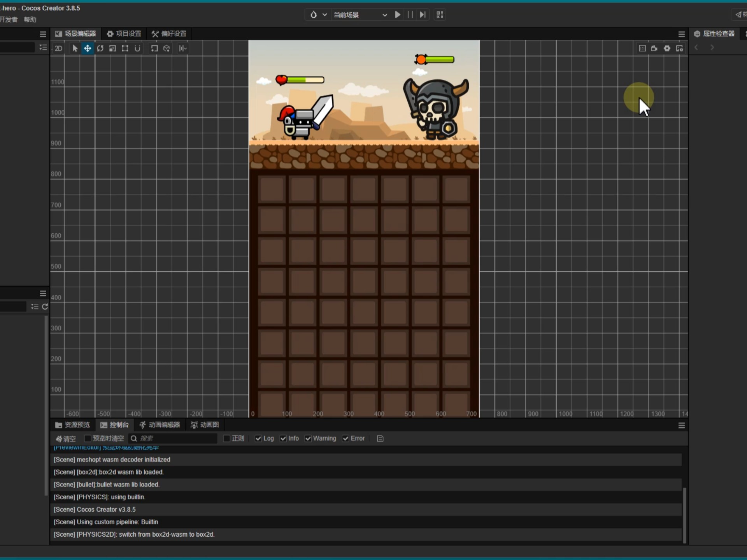Open the upper-left panel hamburger menu
This screenshot has height=560, width=747.
[x=43, y=34]
